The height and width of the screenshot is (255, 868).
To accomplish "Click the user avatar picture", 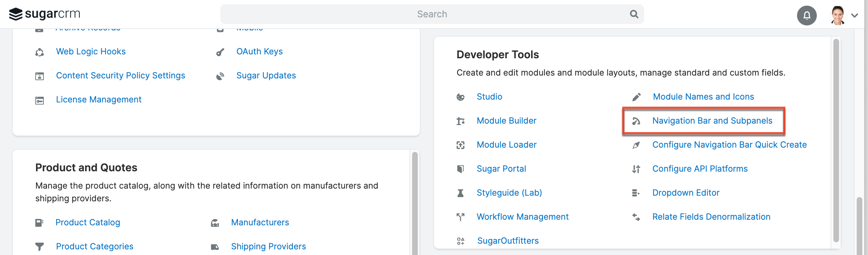I will tap(838, 16).
